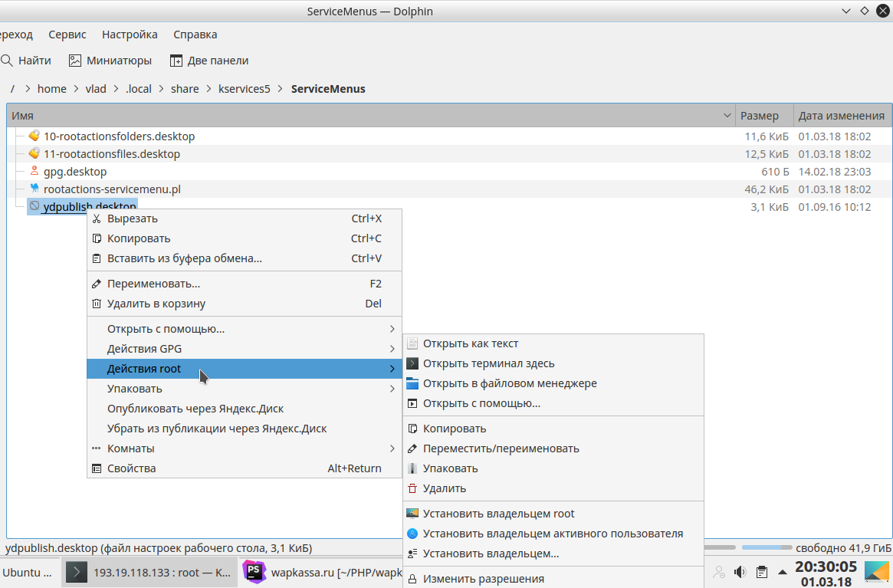
Task: Click the Найти search toolbar icon
Action: (x=7, y=61)
